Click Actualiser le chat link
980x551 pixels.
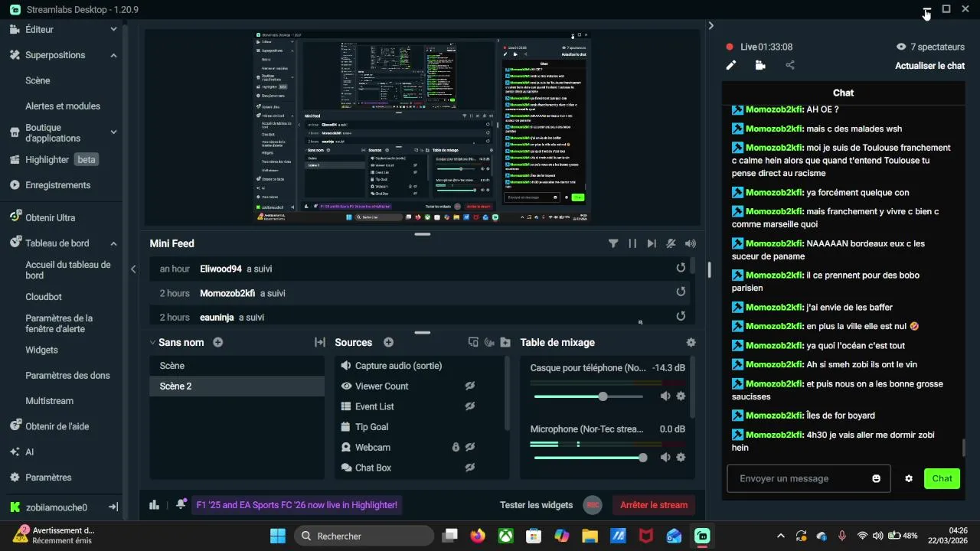click(x=929, y=66)
